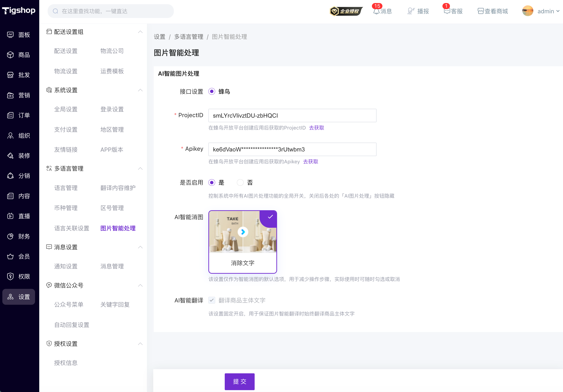Click the blue arrow on preview image
This screenshot has width=563, height=392.
click(243, 232)
